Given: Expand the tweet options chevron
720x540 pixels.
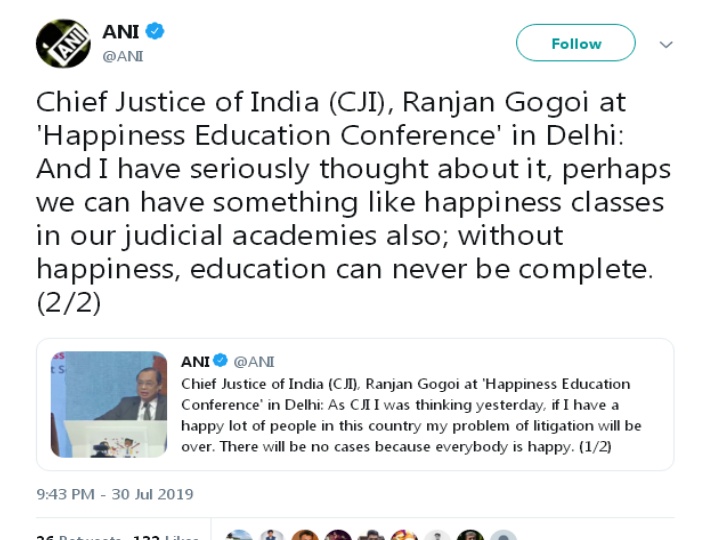Looking at the screenshot, I should point(666,45).
